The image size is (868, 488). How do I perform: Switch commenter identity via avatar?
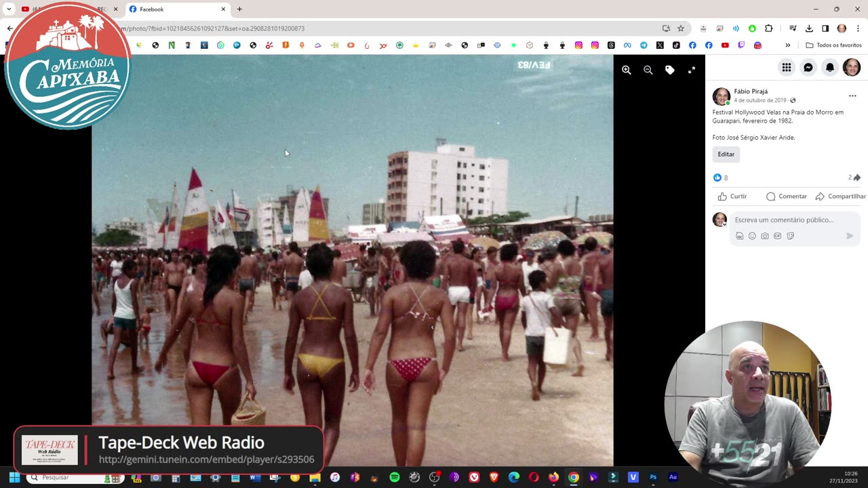[x=719, y=220]
